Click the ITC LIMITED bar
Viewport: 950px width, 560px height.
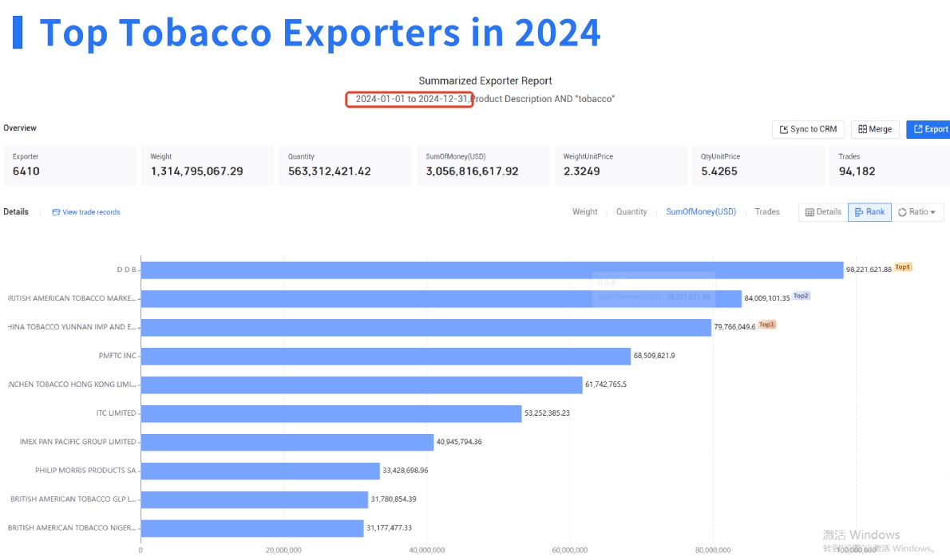click(x=331, y=413)
